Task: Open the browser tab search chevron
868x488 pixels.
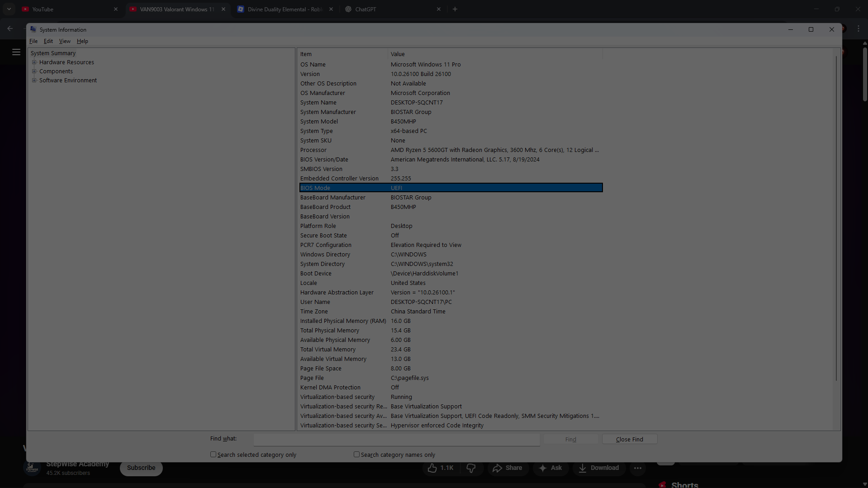Action: point(9,9)
